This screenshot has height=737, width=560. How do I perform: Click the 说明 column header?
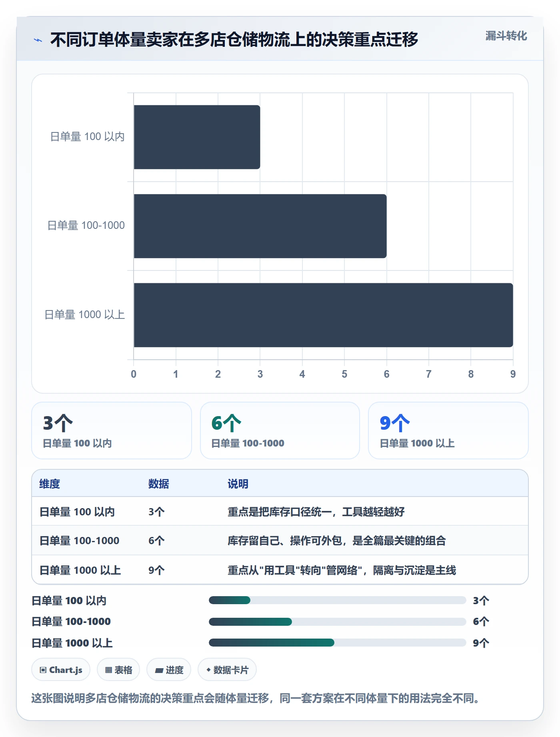pos(238,484)
